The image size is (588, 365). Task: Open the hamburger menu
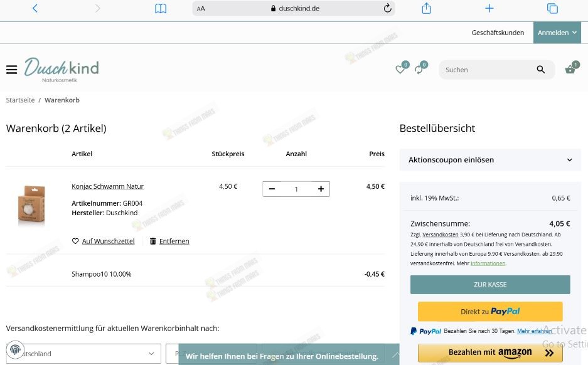12,70
